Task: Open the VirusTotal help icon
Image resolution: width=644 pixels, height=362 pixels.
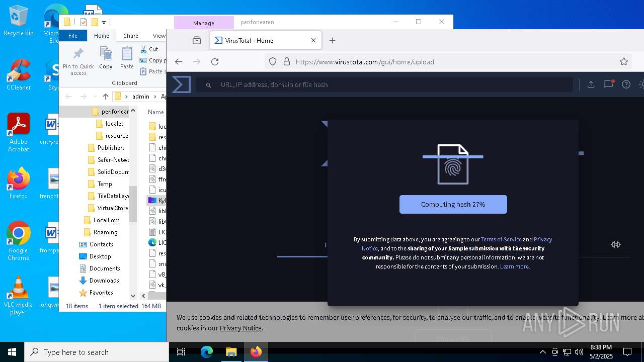Action: 626,84
